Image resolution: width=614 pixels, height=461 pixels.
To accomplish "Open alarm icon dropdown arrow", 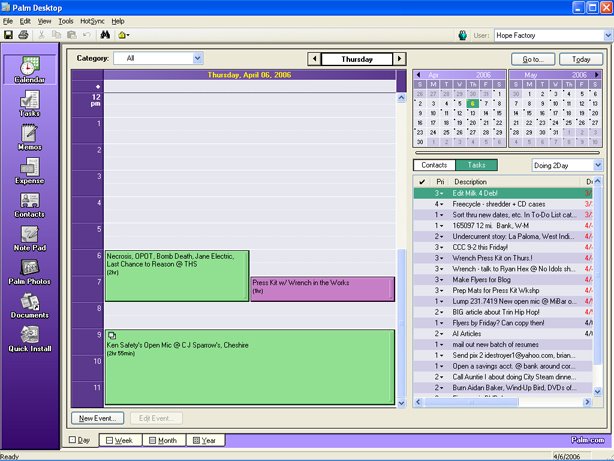I will pos(128,36).
